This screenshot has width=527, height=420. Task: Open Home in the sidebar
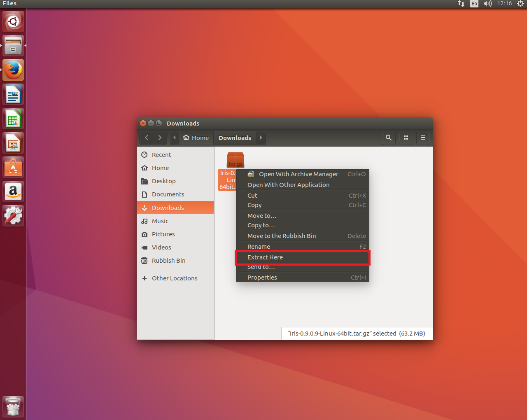175,168
